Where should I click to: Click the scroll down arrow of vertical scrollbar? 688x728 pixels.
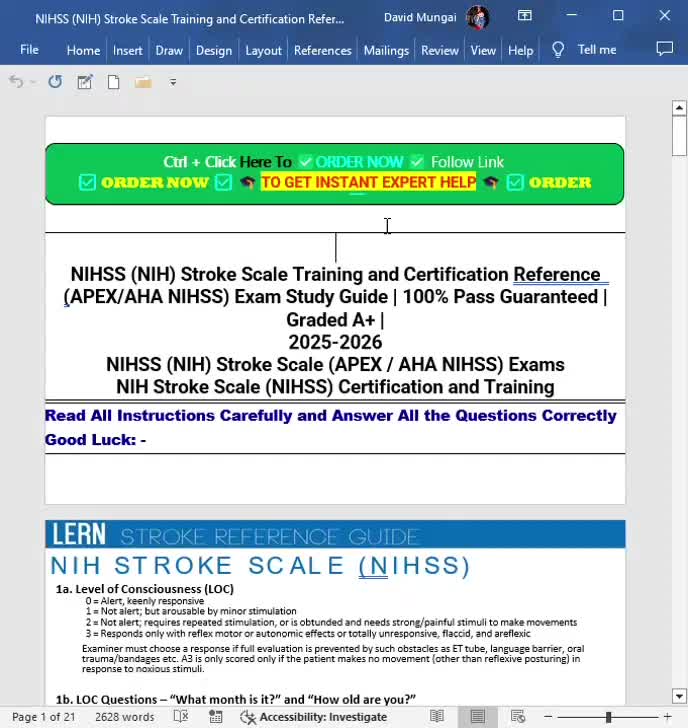coord(679,696)
